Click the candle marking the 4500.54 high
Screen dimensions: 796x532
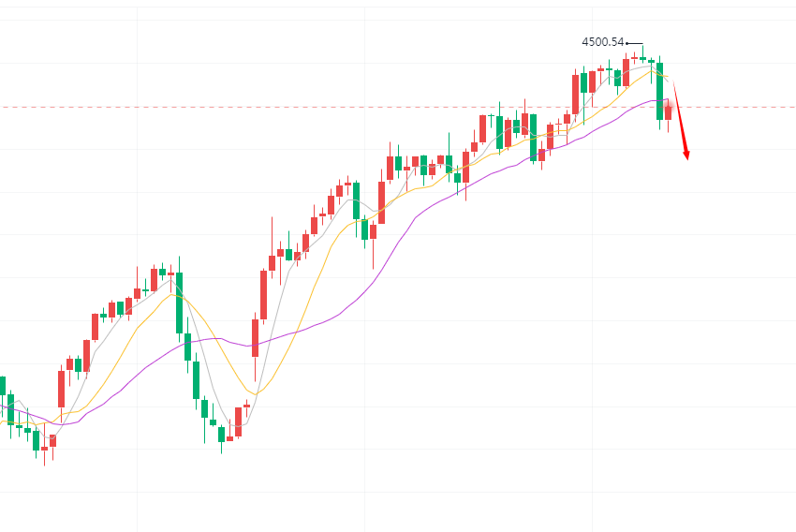point(642,58)
